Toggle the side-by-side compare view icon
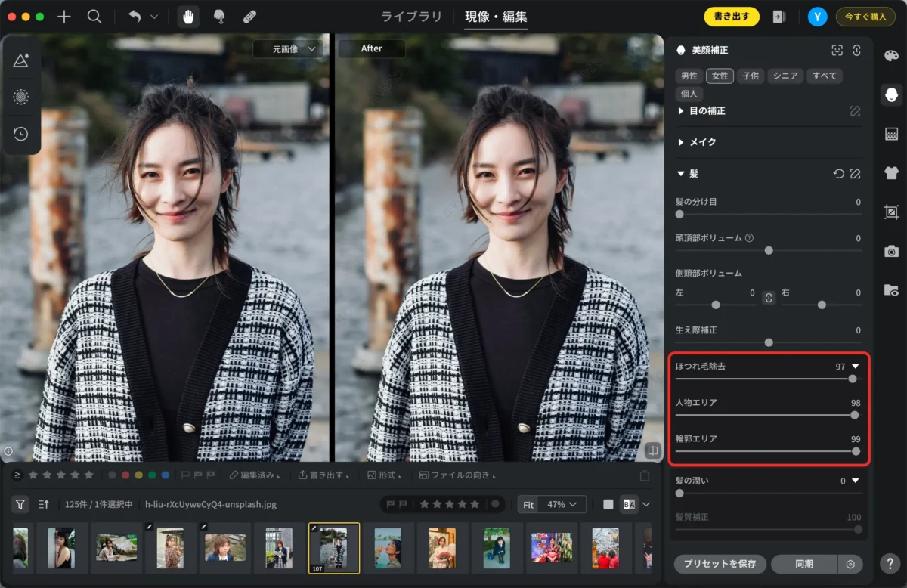The height and width of the screenshot is (588, 907). [x=652, y=450]
